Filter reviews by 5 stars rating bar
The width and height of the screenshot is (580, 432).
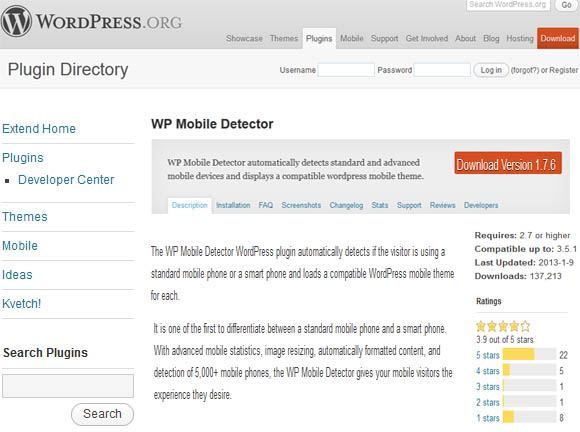click(529, 354)
